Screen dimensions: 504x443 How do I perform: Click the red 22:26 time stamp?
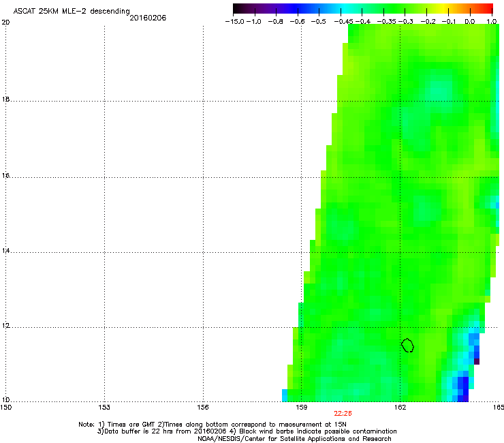343,414
